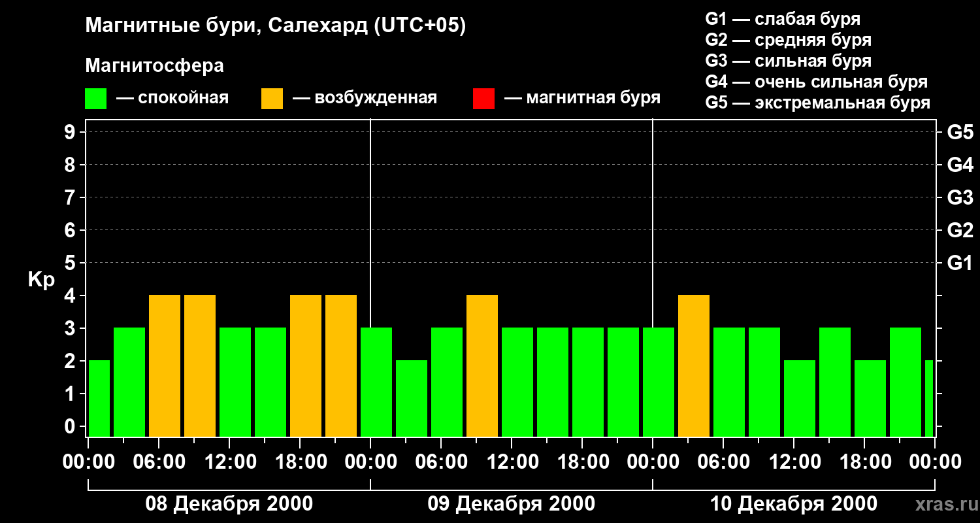
Task: Click the orange 18:00–21:00 bar on 08 Декабря
Action: pyautogui.click(x=306, y=365)
